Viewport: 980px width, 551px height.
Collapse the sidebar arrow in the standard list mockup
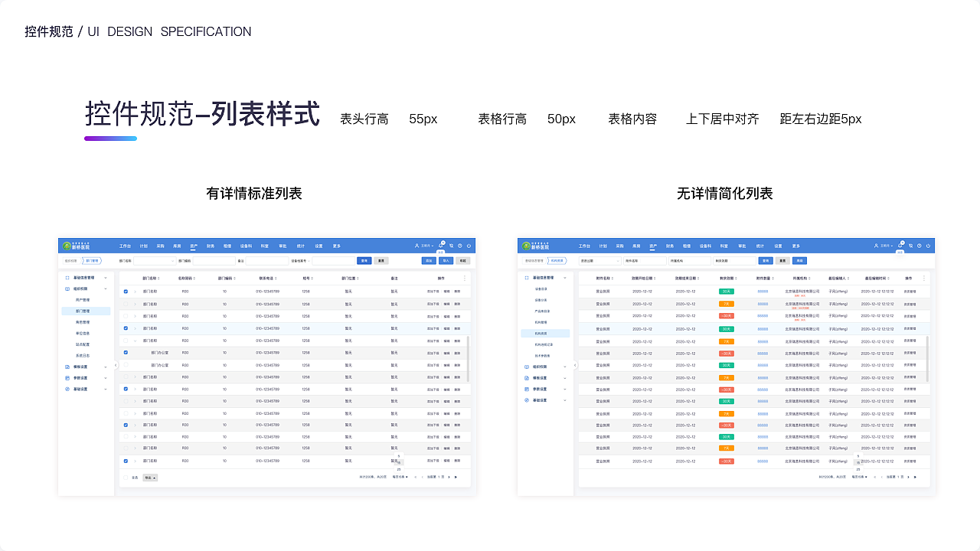(116, 365)
